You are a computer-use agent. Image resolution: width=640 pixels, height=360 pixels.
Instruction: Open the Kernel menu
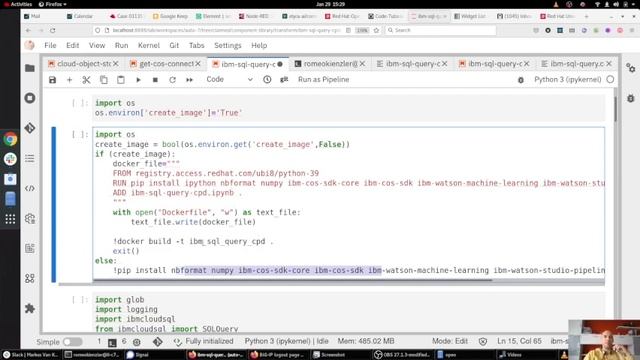click(x=149, y=45)
